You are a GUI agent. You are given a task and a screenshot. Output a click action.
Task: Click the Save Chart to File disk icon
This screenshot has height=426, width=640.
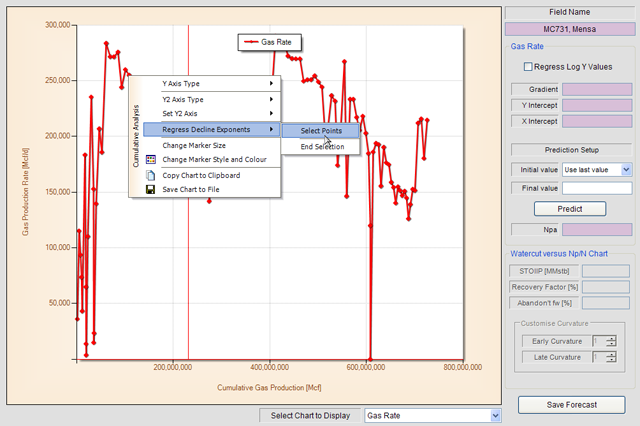coord(151,189)
